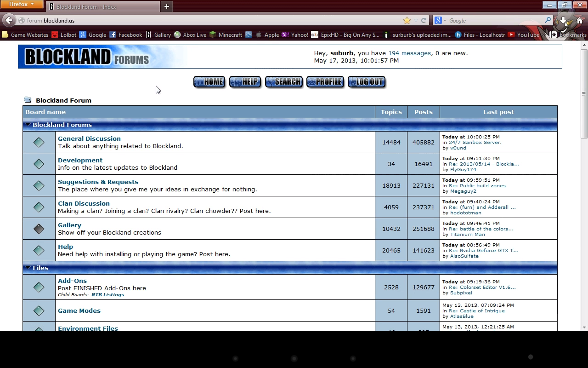Click the HELP navigation button
Screen dimensions: 588x368
(x=245, y=82)
